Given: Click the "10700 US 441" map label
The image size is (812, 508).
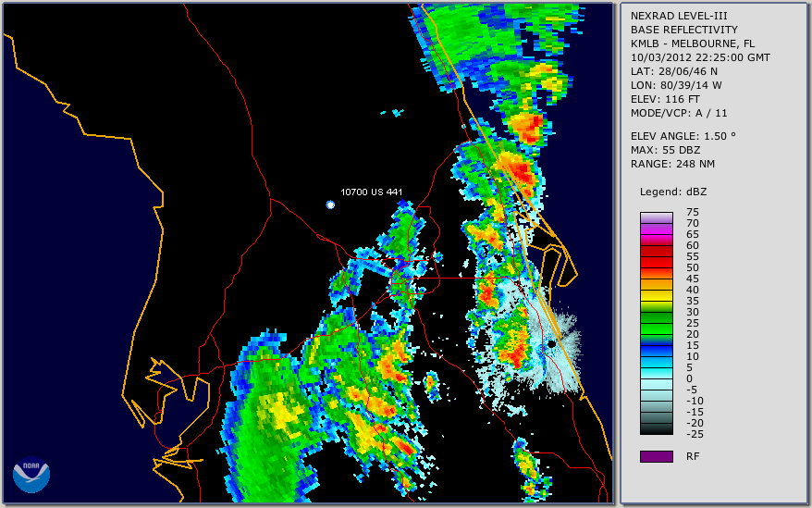Looking at the screenshot, I should point(371,192).
